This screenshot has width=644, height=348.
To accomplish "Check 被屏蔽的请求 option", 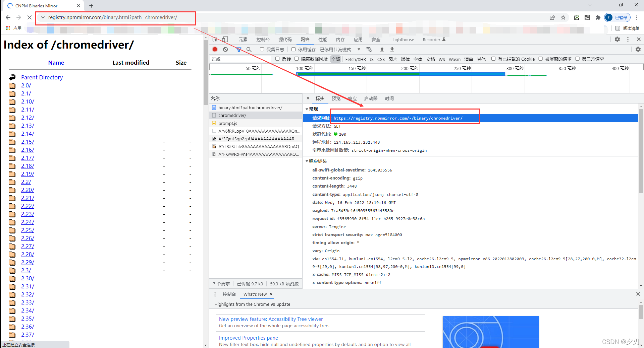I will tap(541, 59).
